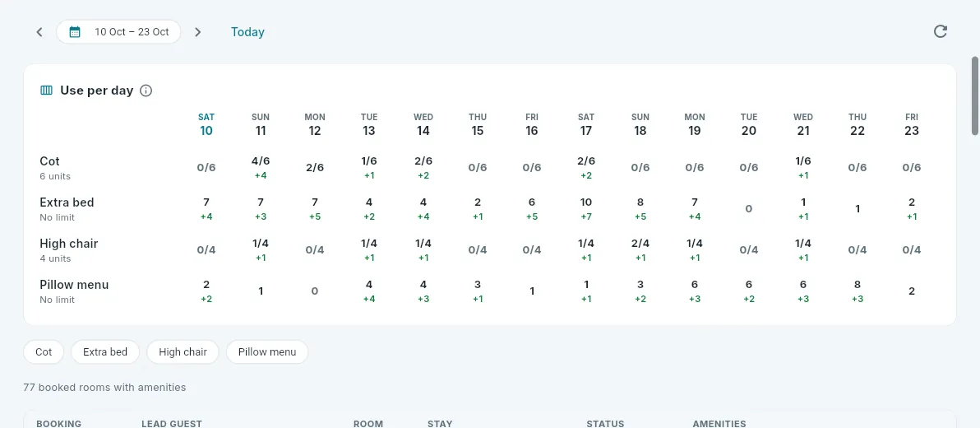The width and height of the screenshot is (980, 428).
Task: Select the TUE 20 day header
Action: 749,124
